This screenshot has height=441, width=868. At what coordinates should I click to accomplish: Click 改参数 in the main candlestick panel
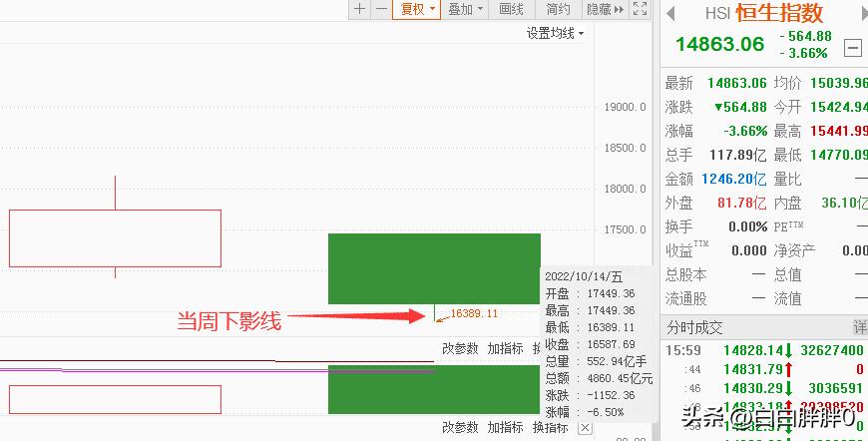tap(460, 348)
